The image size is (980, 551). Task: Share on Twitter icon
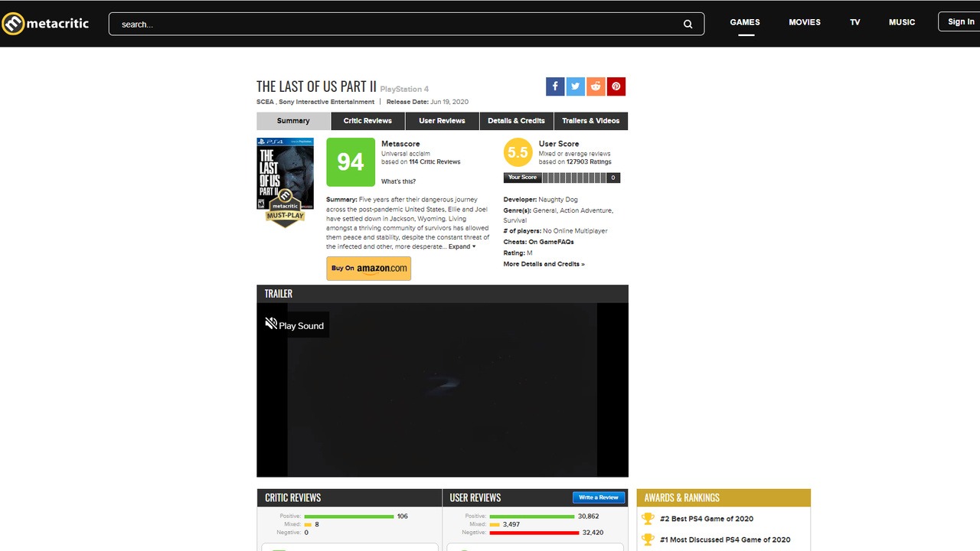(x=575, y=86)
